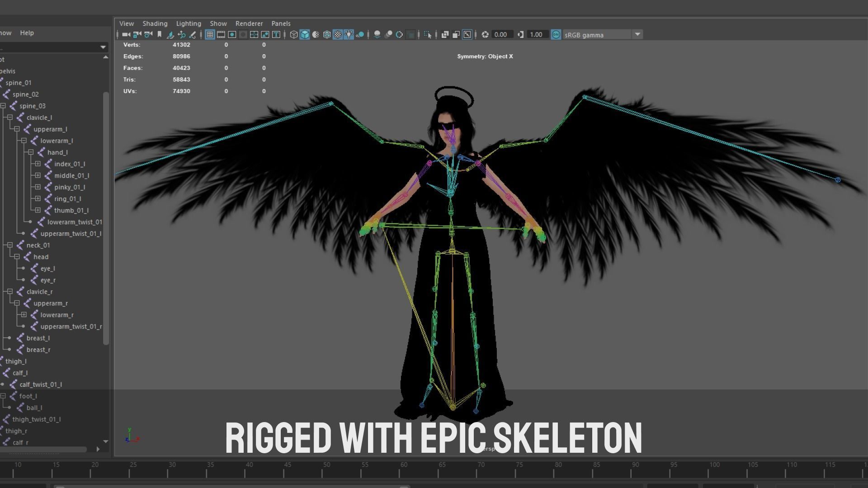The width and height of the screenshot is (868, 488).
Task: Enable wireframe display cube icon
Action: (x=294, y=34)
